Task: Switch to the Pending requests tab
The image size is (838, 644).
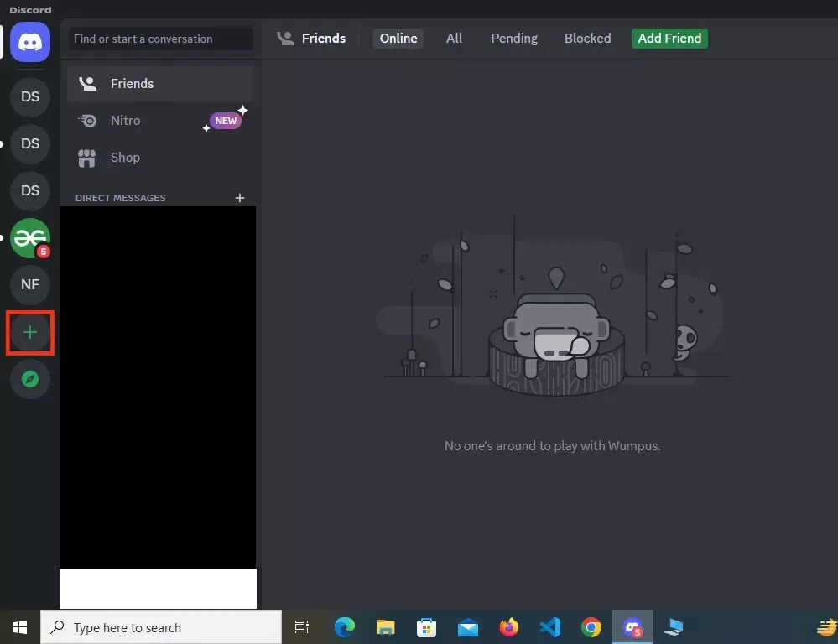Action: (514, 39)
